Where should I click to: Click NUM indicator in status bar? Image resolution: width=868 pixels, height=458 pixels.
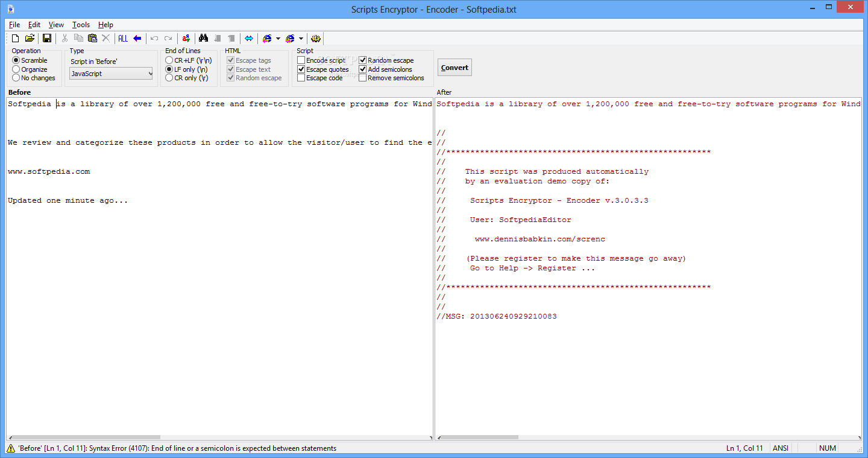tap(827, 448)
